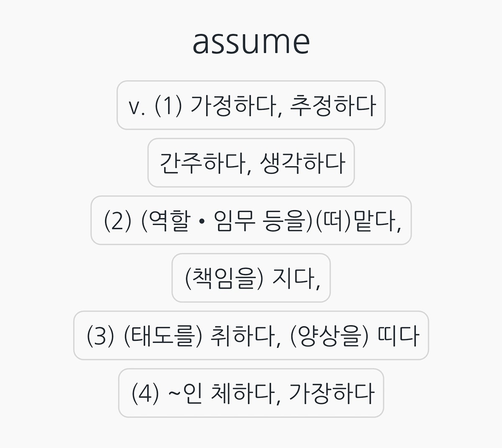Select the word 추정하다 in first card
This screenshot has height=448, width=502.
pyautogui.click(x=333, y=105)
